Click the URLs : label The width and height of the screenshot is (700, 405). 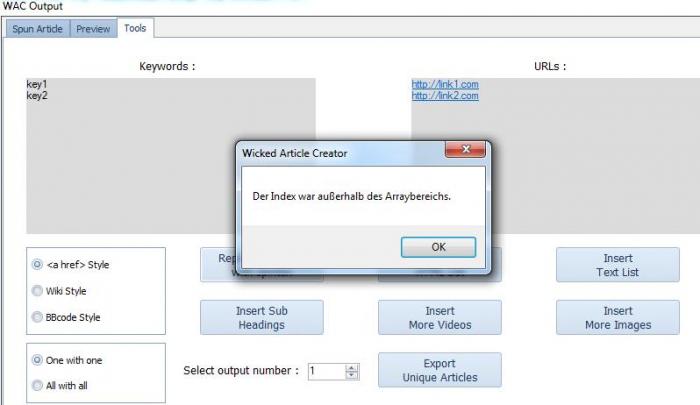click(x=550, y=66)
